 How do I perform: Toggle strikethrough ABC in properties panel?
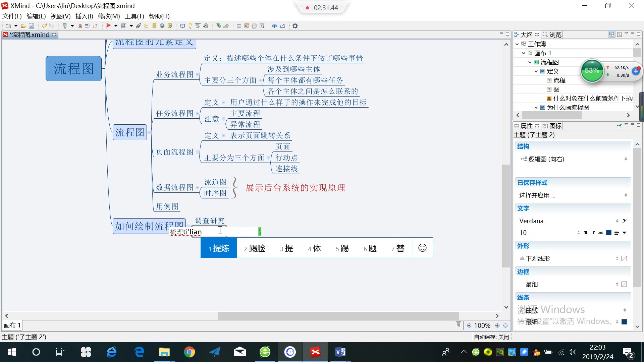(x=601, y=233)
